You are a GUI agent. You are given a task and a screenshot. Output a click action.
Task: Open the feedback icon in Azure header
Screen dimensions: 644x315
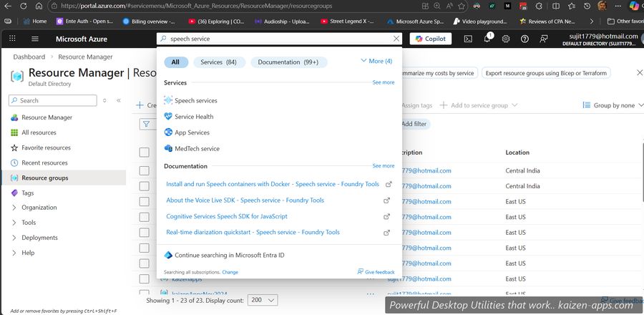(543, 39)
